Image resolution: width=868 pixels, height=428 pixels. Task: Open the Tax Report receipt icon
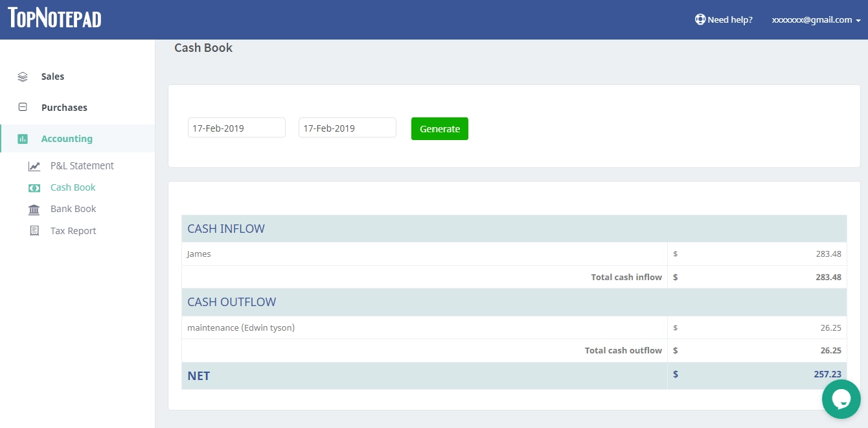(x=34, y=230)
